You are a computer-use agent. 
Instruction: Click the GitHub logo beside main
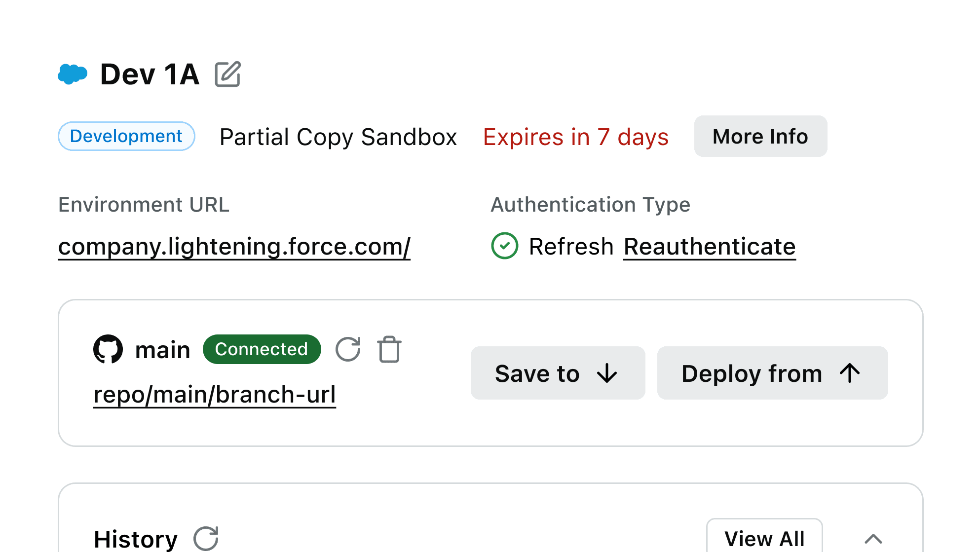108,349
